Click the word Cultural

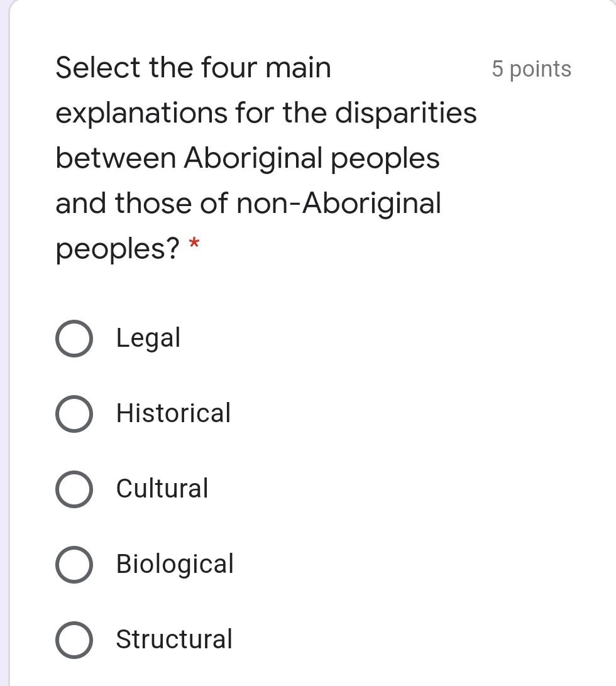point(162,489)
